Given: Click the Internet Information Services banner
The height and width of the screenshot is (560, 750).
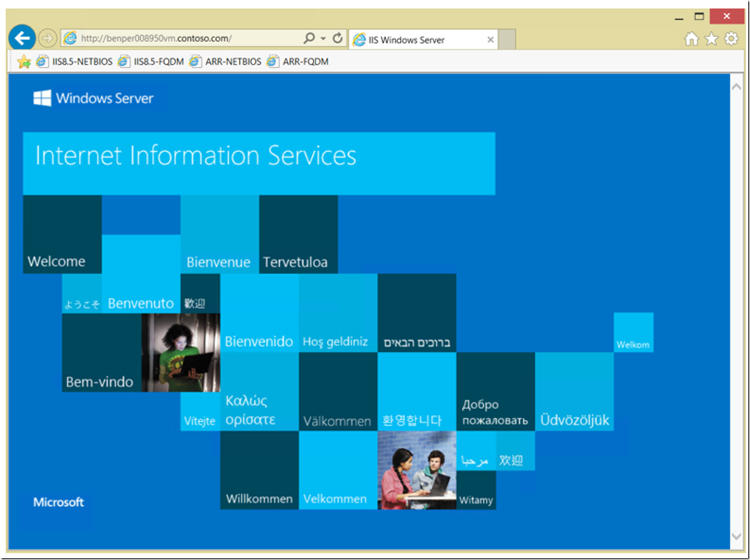Looking at the screenshot, I should pyautogui.click(x=259, y=163).
